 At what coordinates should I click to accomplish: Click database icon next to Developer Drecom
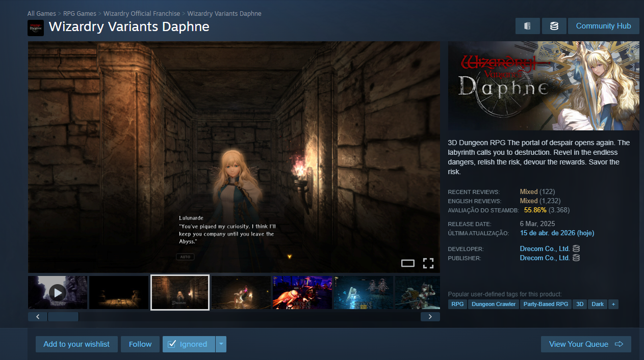[x=576, y=249]
